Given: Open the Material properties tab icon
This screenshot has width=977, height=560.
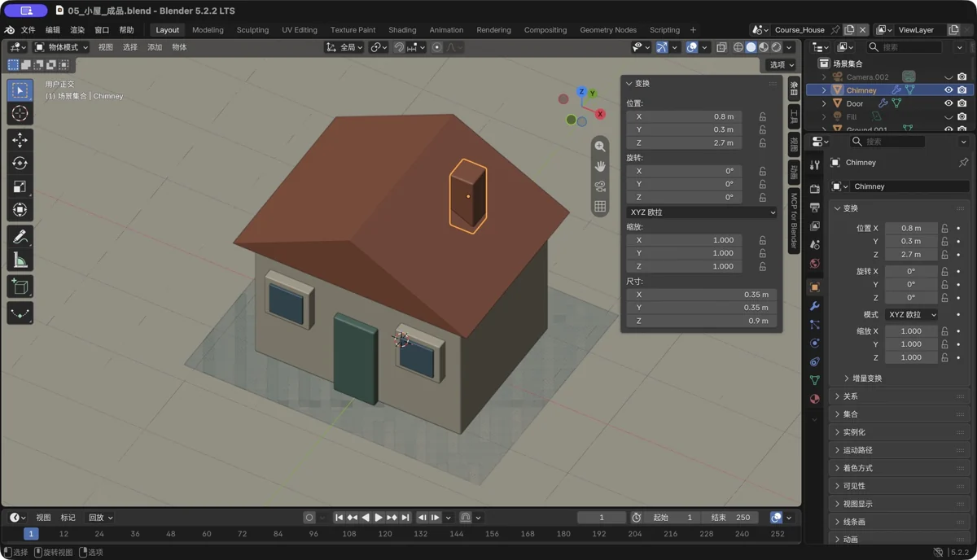Looking at the screenshot, I should click(x=814, y=399).
